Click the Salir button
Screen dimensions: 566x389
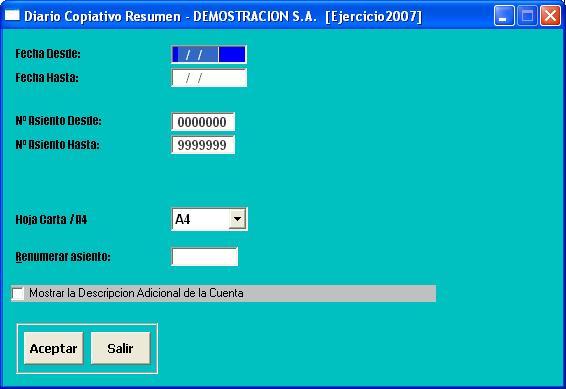120,348
